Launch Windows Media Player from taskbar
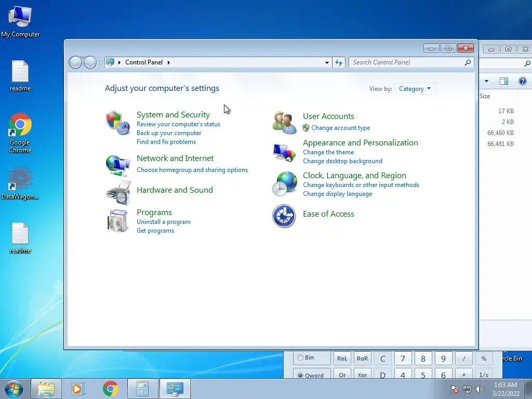The image size is (532, 399). (77, 389)
